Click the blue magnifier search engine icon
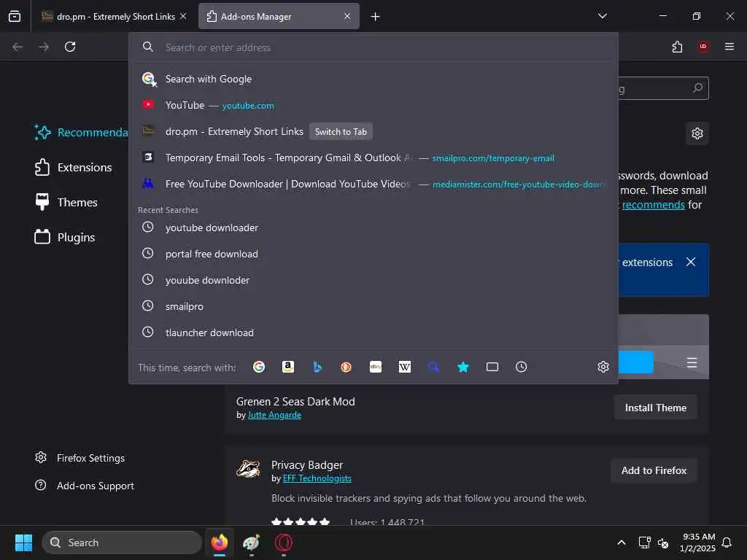The image size is (747, 560). [x=433, y=367]
